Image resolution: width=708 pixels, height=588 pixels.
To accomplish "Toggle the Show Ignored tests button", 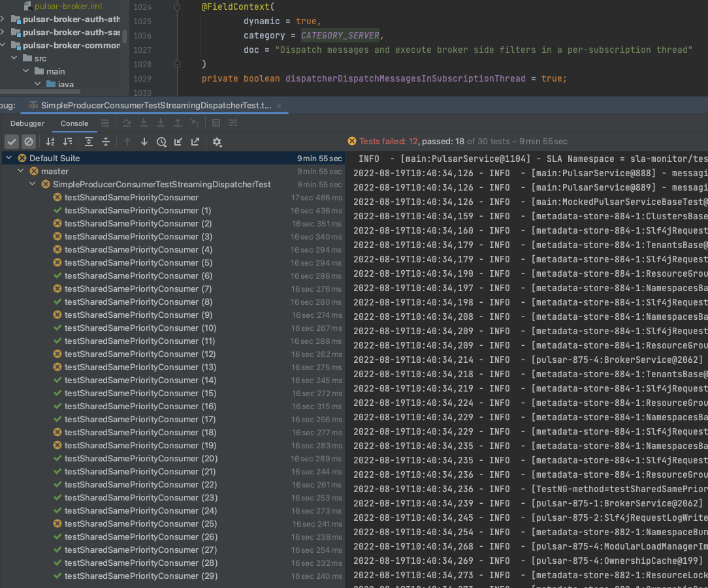I will [x=29, y=142].
